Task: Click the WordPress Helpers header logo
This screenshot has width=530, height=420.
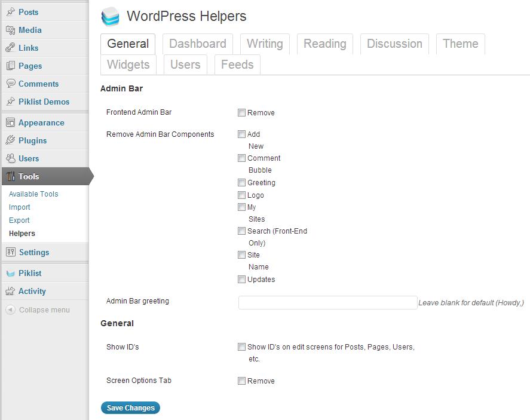Action: click(110, 17)
